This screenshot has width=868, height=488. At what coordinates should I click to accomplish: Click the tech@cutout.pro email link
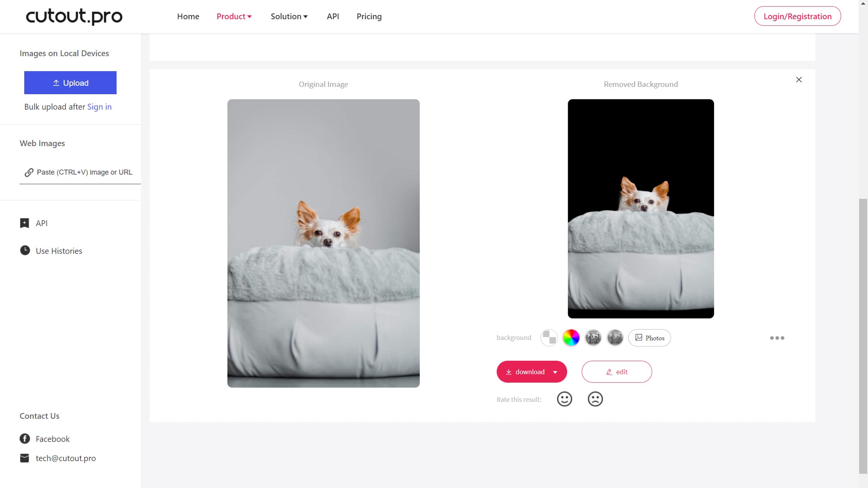click(66, 458)
